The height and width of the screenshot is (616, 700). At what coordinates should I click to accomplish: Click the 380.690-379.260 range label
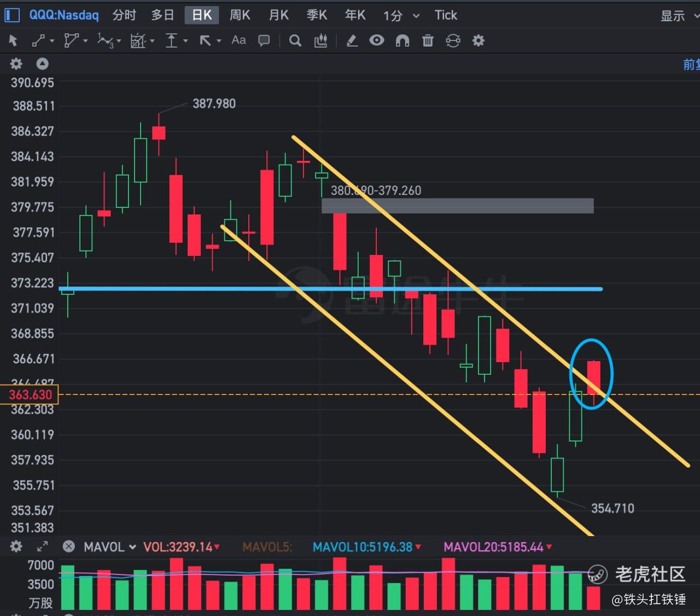[x=376, y=190]
